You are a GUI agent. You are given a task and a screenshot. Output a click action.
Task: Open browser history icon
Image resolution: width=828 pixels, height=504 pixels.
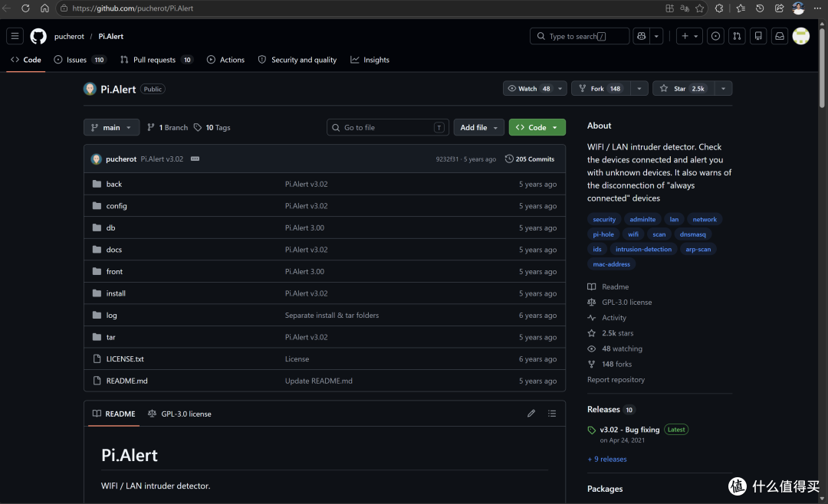760,8
